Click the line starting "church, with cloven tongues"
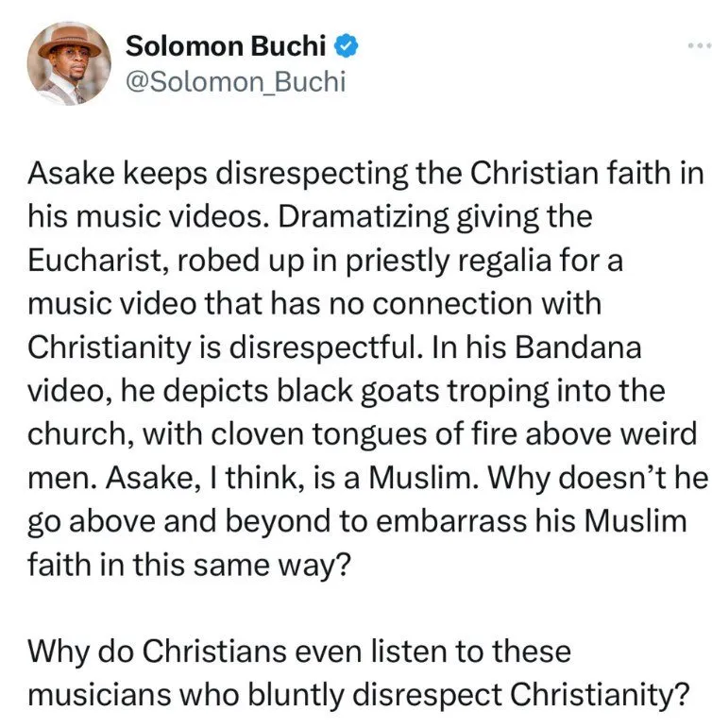This screenshot has width=712, height=728. tap(347, 432)
